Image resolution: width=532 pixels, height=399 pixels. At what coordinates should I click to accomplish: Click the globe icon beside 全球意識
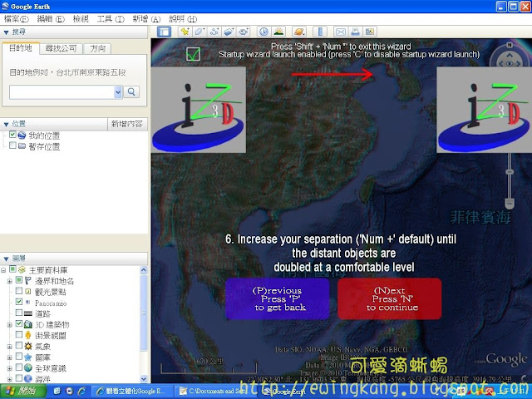click(27, 367)
